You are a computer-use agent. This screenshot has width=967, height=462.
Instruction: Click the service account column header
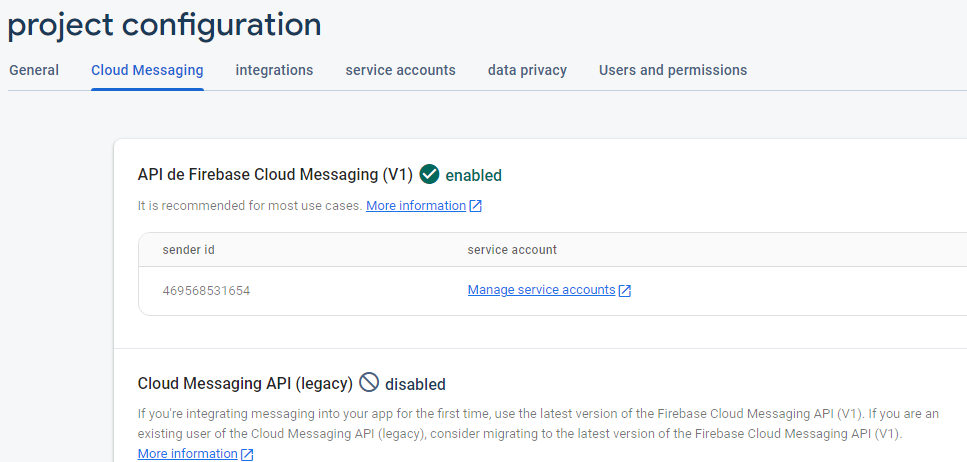point(512,249)
